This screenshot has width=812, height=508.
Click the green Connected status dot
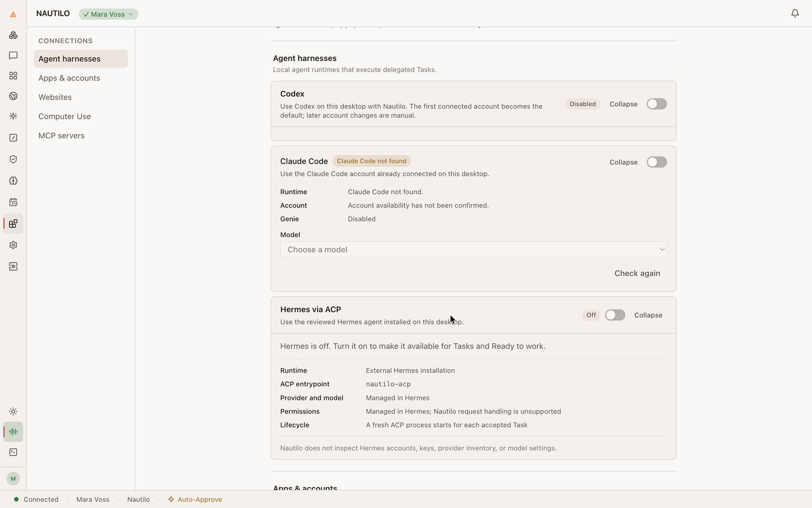(x=17, y=500)
